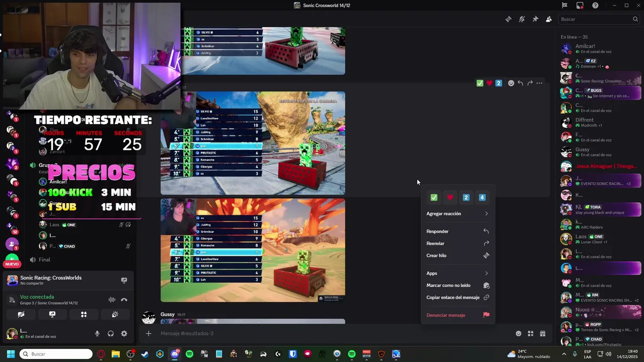Open the Discord inbox icon in title bar

click(x=580, y=6)
